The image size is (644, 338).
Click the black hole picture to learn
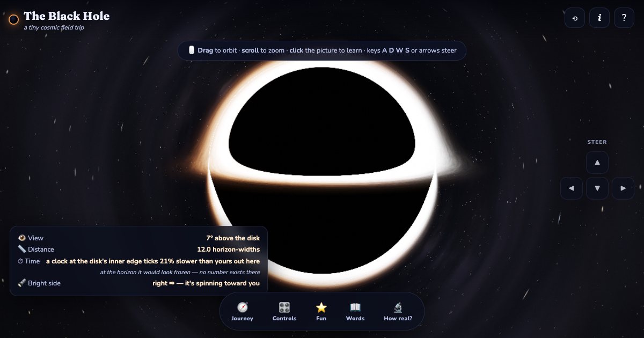322,170
